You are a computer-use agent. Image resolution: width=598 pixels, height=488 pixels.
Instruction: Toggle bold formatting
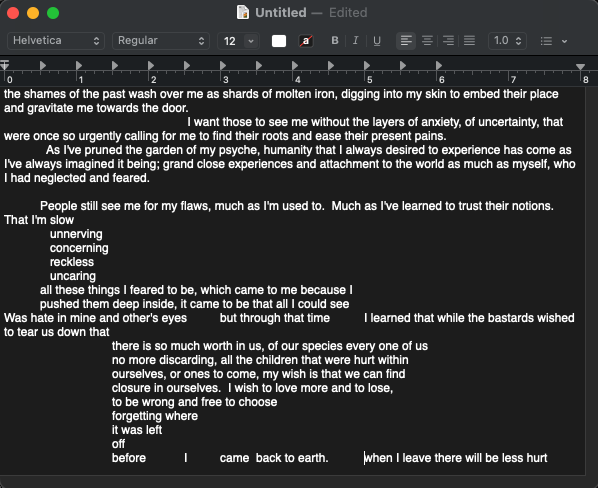335,40
